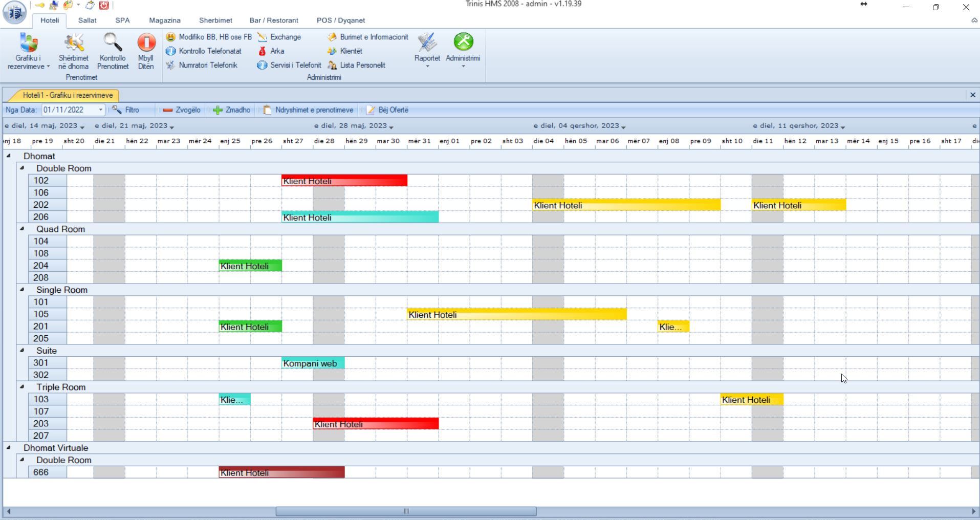980x520 pixels.
Task: Collapse the Suite room group
Action: click(x=22, y=351)
